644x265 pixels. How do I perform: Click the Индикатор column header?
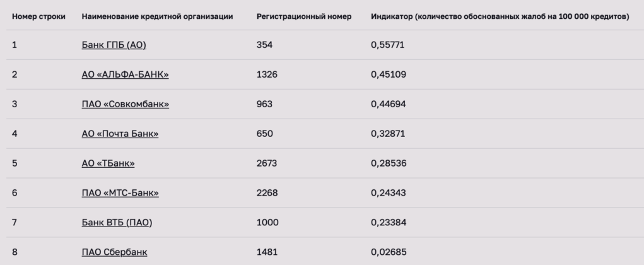click(500, 17)
